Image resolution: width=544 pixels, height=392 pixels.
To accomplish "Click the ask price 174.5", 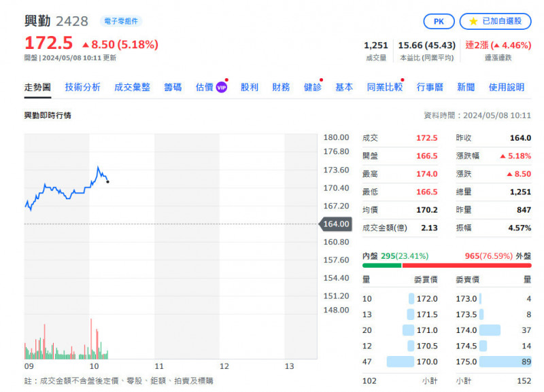I will pos(466,346).
